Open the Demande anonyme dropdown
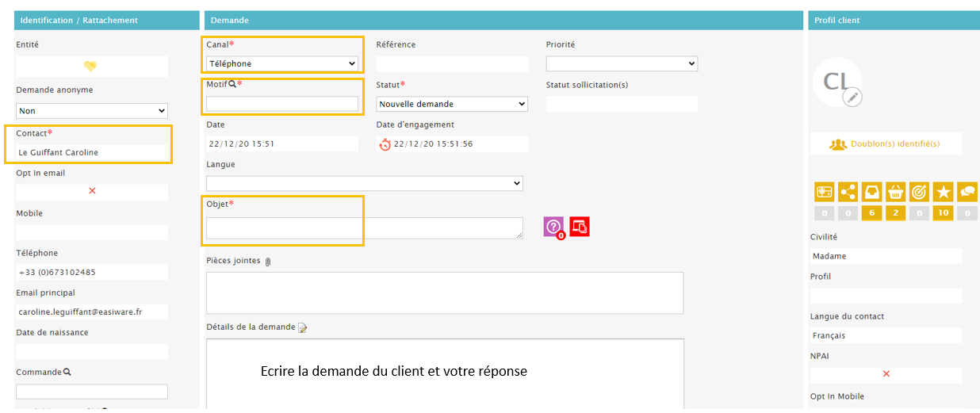 pyautogui.click(x=91, y=111)
